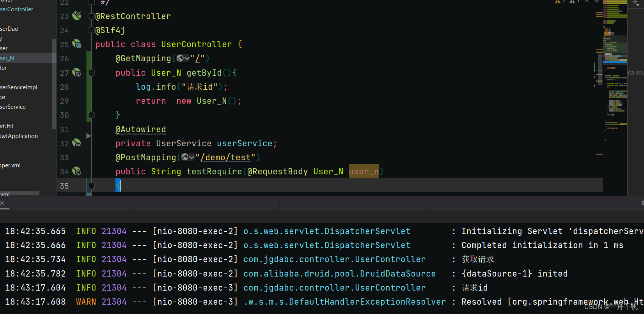Click the log.info call on line 28
Screen dimensions: 644x314
pos(156,87)
